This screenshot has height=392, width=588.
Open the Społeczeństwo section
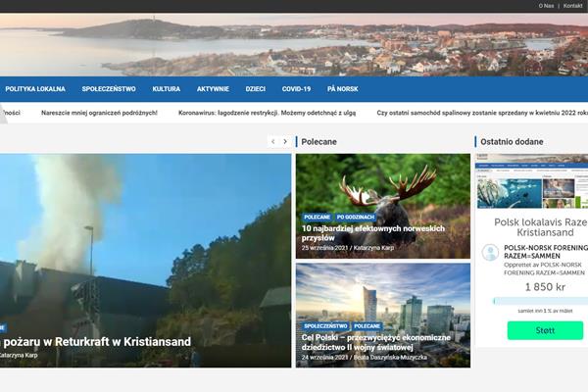pos(109,89)
